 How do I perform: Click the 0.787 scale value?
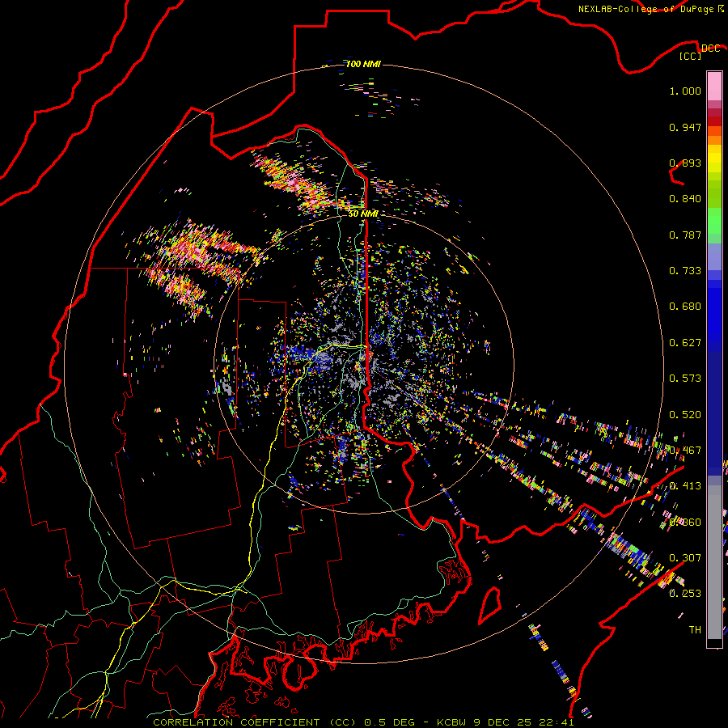coord(685,235)
